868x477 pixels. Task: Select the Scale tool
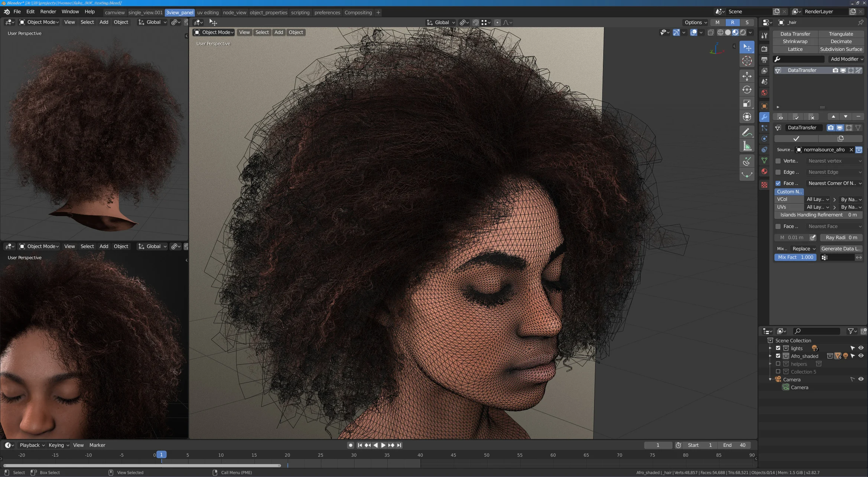click(747, 103)
